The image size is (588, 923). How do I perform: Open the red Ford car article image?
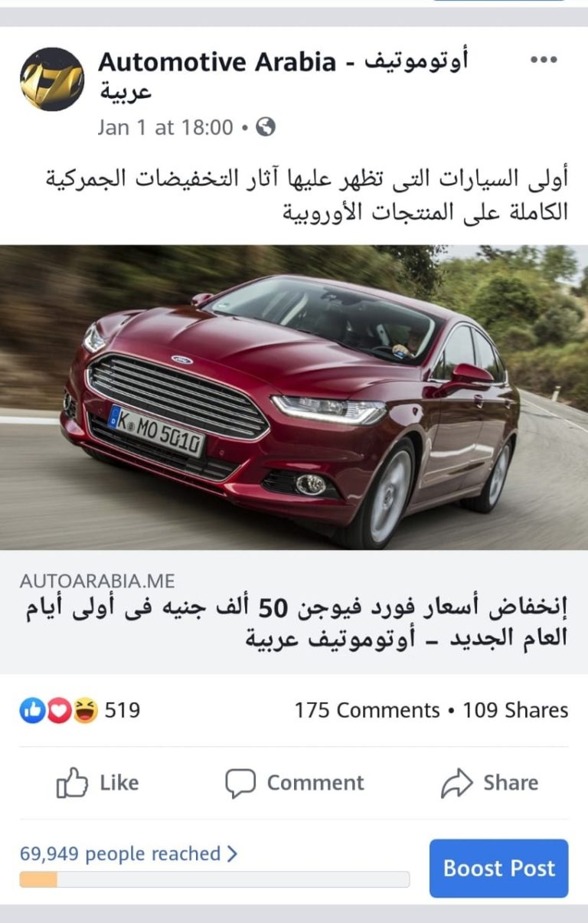pyautogui.click(x=294, y=397)
